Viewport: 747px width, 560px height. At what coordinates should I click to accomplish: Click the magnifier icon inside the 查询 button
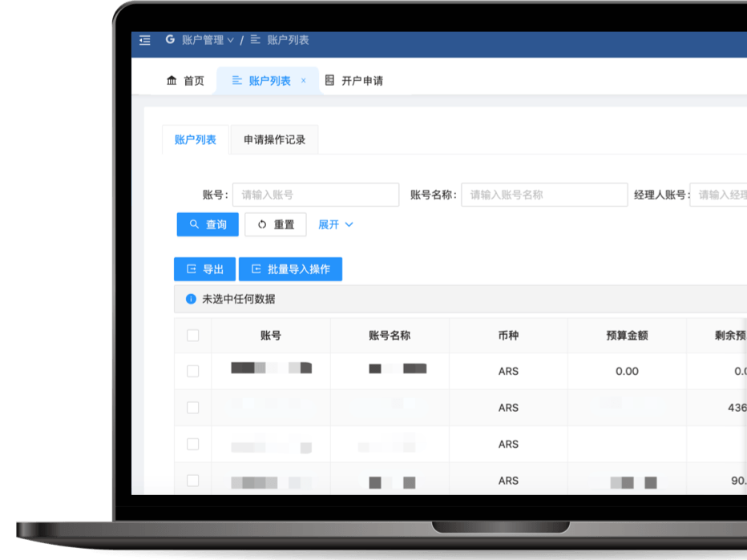coord(195,224)
